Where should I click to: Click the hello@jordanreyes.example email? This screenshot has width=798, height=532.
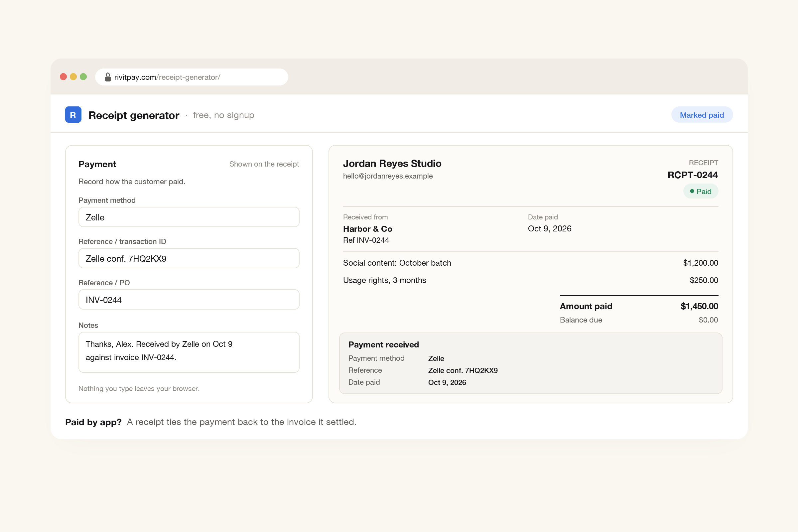[x=388, y=176]
